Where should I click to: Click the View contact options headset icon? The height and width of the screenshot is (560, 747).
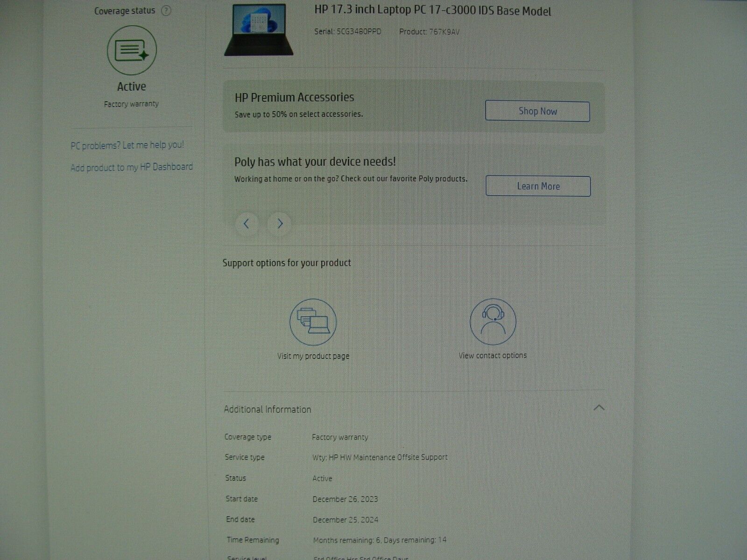[493, 322]
